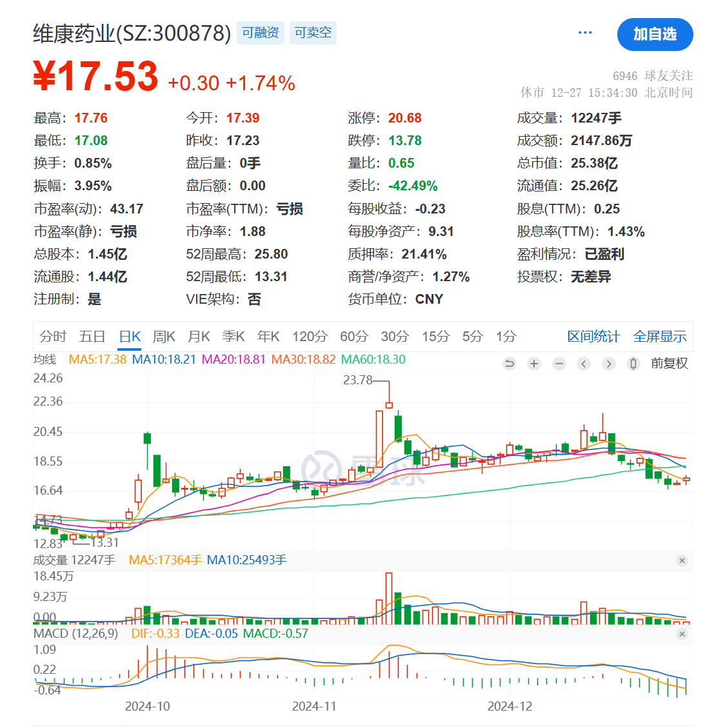
Task: Click the 可卖空 tag
Action: (313, 32)
